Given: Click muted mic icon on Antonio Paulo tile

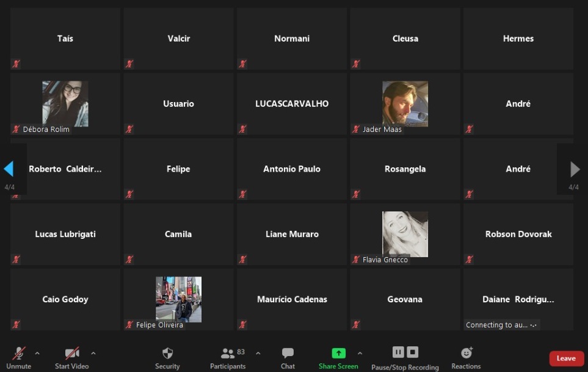Looking at the screenshot, I should coord(242,194).
